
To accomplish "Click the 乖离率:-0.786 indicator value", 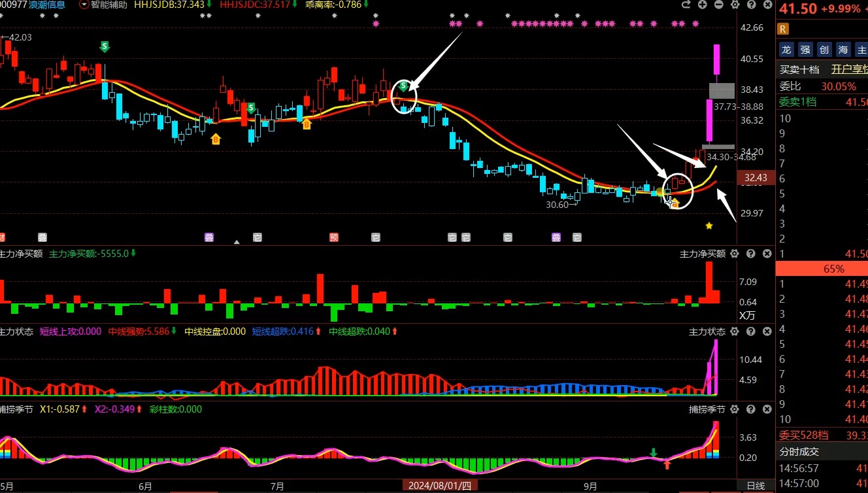I will pyautogui.click(x=333, y=5).
